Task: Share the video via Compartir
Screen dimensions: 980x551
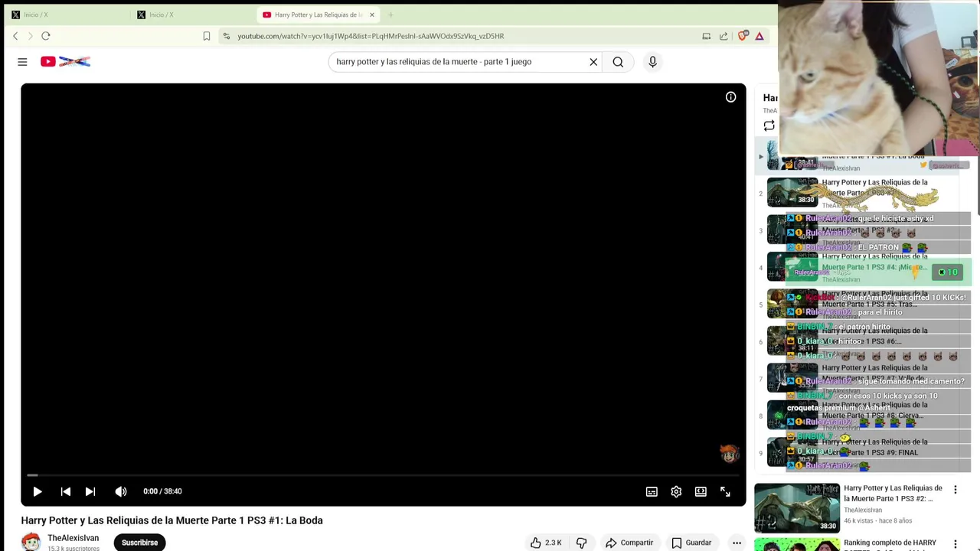Action: (629, 543)
